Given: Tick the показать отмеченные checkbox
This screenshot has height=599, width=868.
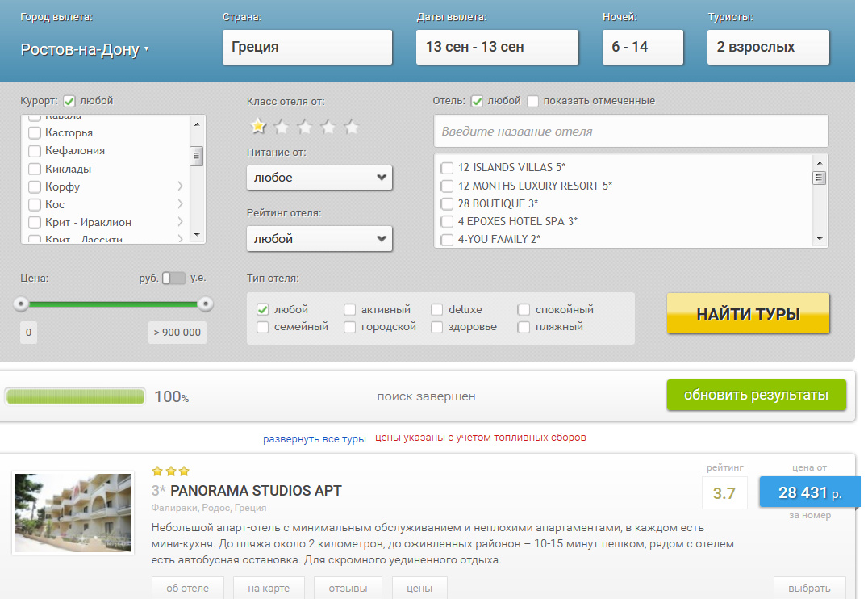Looking at the screenshot, I should (x=532, y=102).
